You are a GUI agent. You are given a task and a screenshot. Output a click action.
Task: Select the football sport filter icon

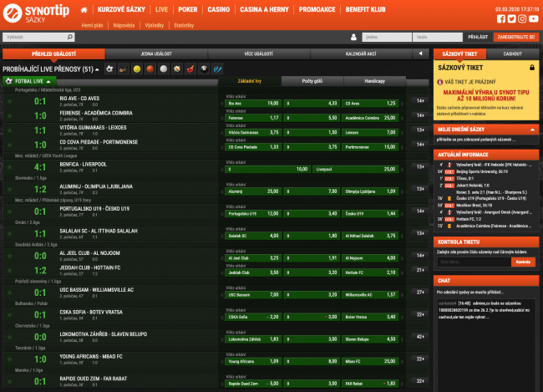[110, 69]
